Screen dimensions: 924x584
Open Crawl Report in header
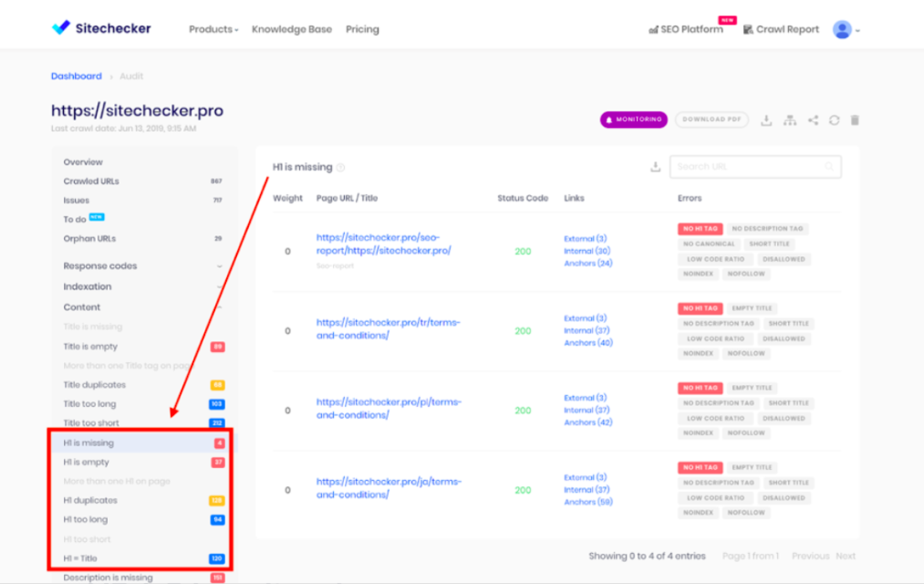coord(781,29)
